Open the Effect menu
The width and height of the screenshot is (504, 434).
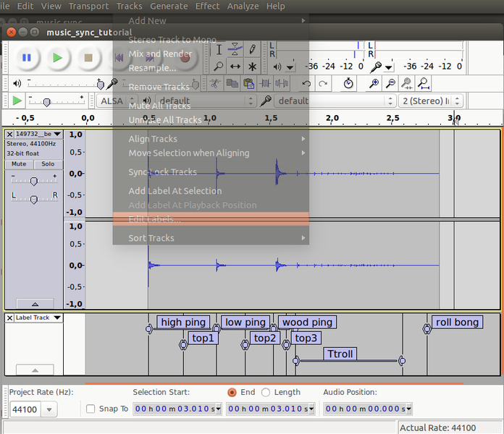(207, 6)
